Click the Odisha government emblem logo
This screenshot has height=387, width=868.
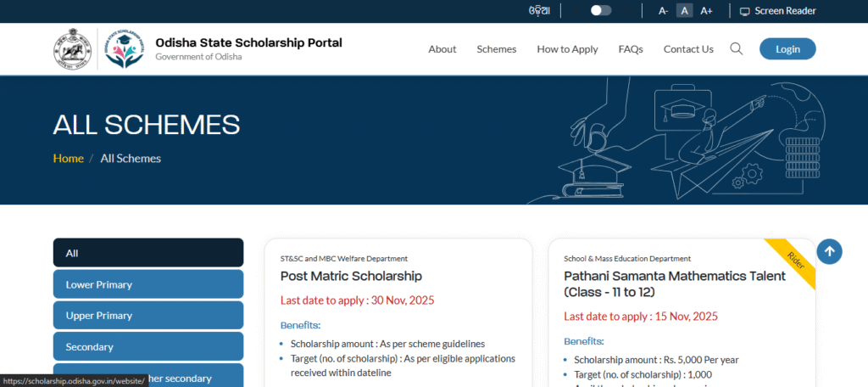(x=72, y=49)
